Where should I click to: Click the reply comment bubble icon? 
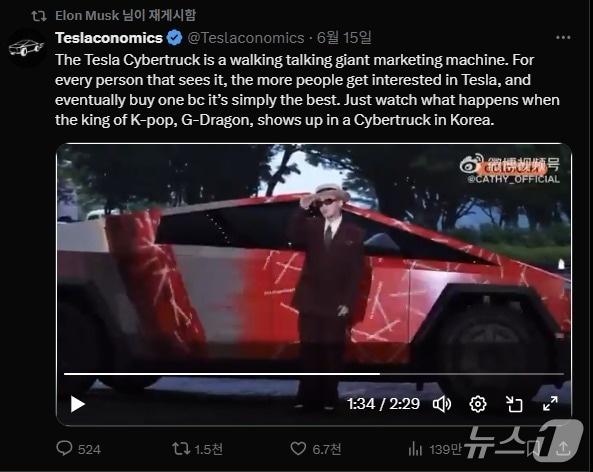pyautogui.click(x=64, y=449)
